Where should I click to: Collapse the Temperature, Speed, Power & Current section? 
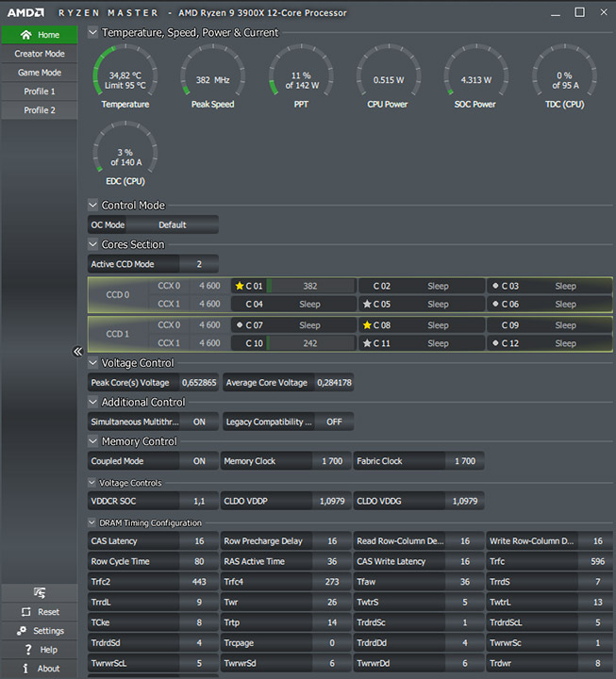(92, 32)
